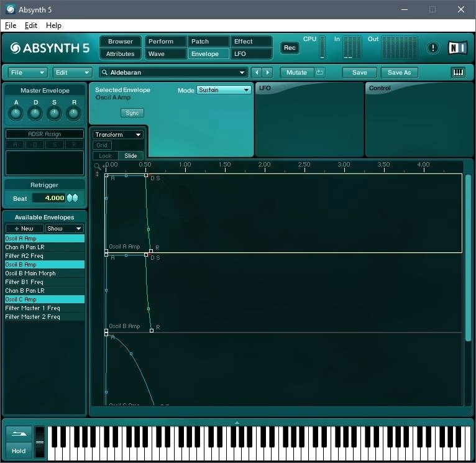Click the Beat value up/down stepper
The image size is (476, 463).
(x=73, y=198)
